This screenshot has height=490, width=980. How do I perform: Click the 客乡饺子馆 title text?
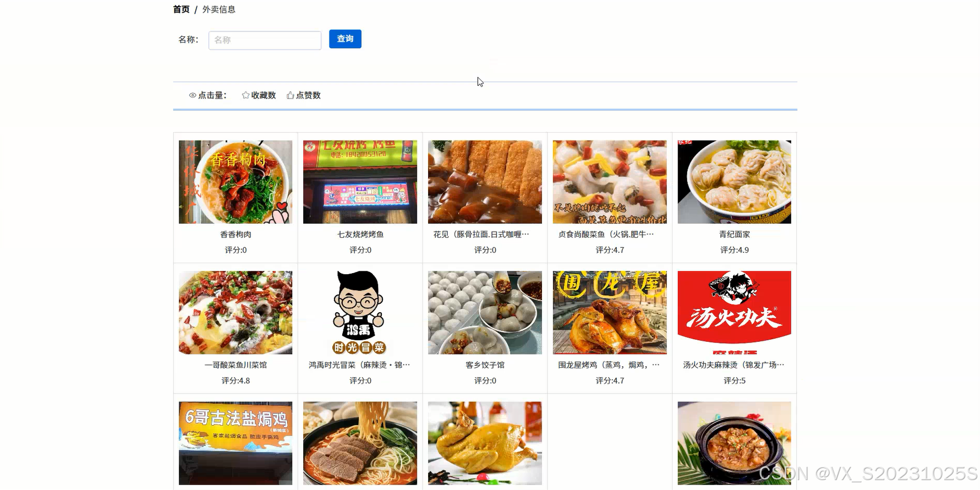click(485, 365)
